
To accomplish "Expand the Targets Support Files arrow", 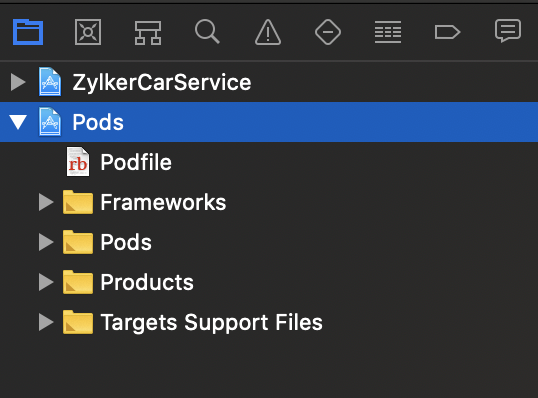I will (46, 323).
